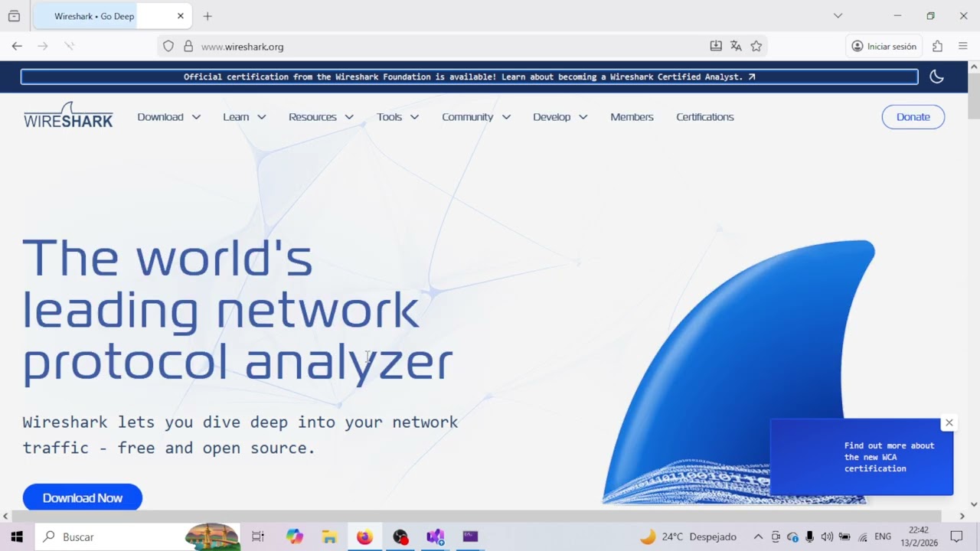Open the Firefox hamburger menu
980x551 pixels.
point(963,46)
